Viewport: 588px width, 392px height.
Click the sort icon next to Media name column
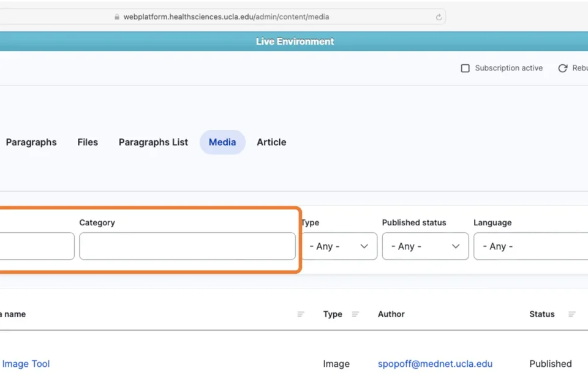[301, 314]
